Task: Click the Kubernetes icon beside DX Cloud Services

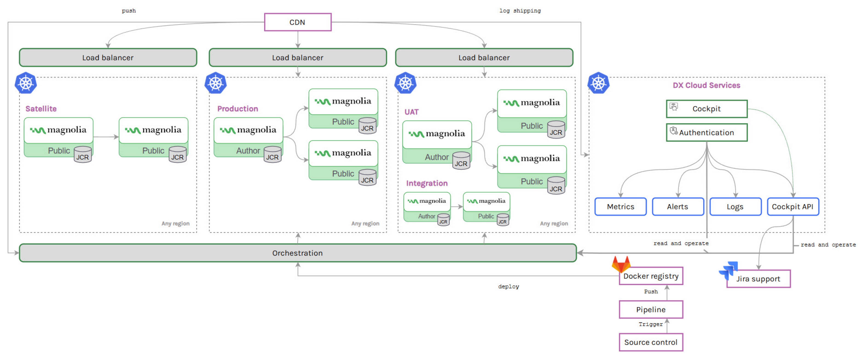Action: (x=599, y=83)
